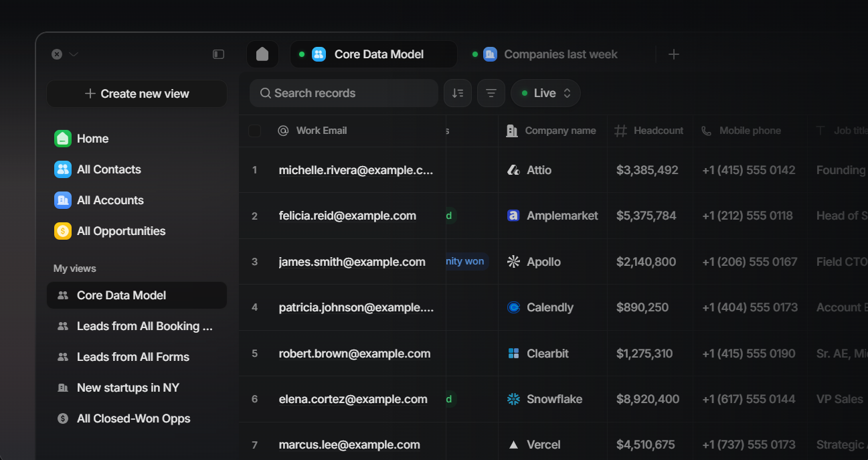Open new tab with plus icon

(674, 54)
